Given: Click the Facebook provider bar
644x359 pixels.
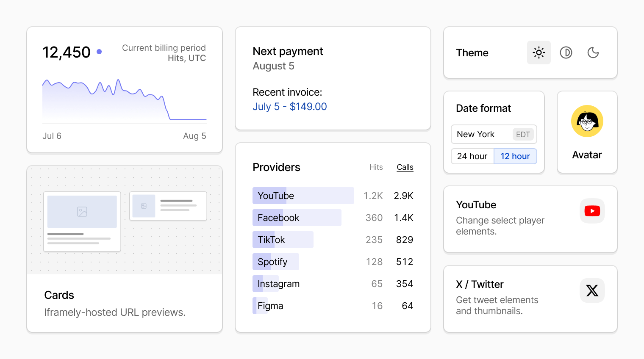Looking at the screenshot, I should tap(297, 218).
